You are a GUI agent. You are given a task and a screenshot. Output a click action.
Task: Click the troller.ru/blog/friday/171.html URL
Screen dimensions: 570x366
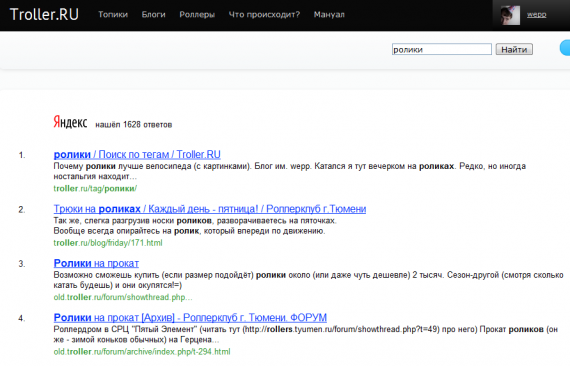point(108,243)
